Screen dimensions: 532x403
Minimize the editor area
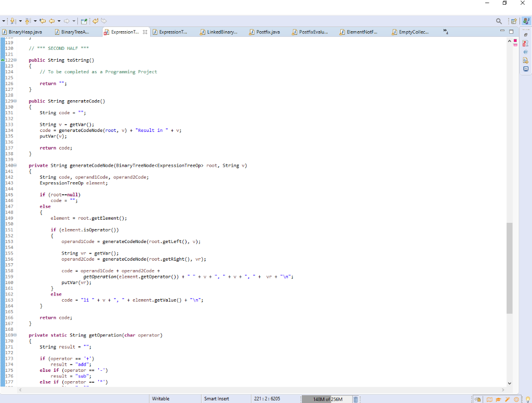(x=502, y=31)
